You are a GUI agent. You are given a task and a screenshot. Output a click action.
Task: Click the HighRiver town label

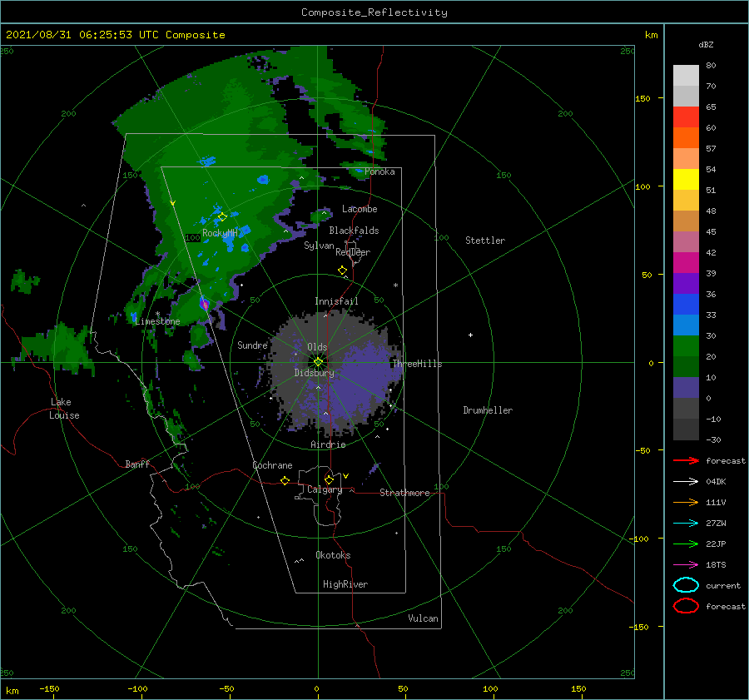pyautogui.click(x=345, y=584)
